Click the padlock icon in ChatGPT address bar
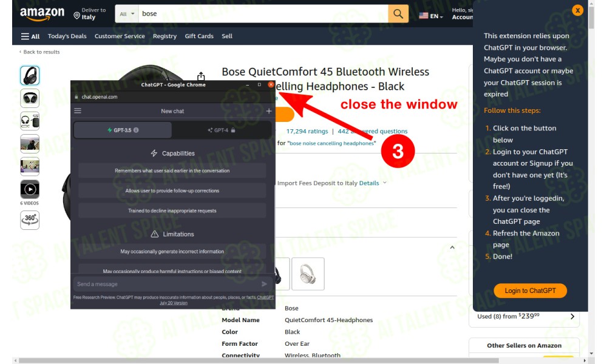The image size is (607, 364). [76, 96]
